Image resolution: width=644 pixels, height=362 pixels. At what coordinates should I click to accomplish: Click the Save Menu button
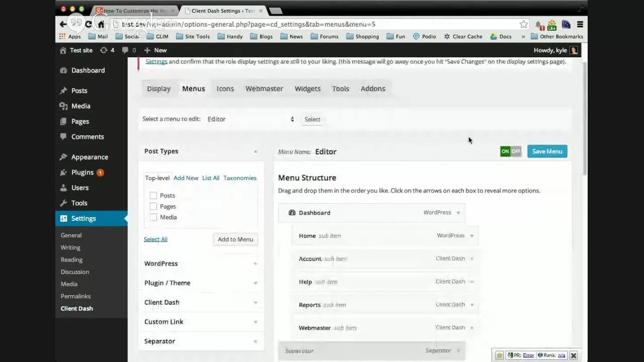547,151
